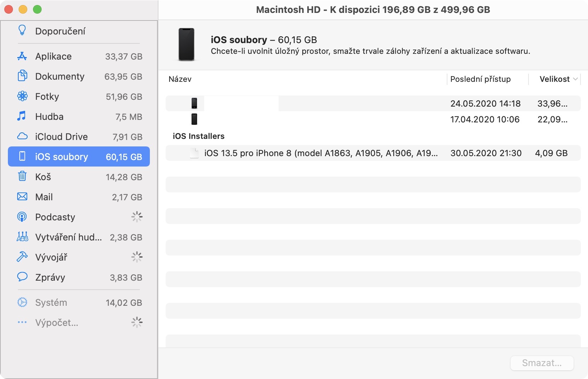Click the Dokumenty documents icon
The image size is (588, 379).
tap(22, 76)
